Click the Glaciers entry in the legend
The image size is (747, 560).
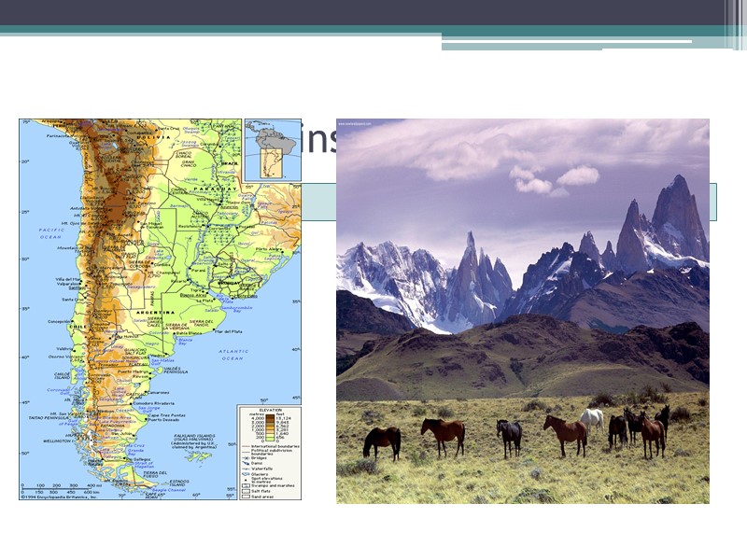pyautogui.click(x=260, y=474)
